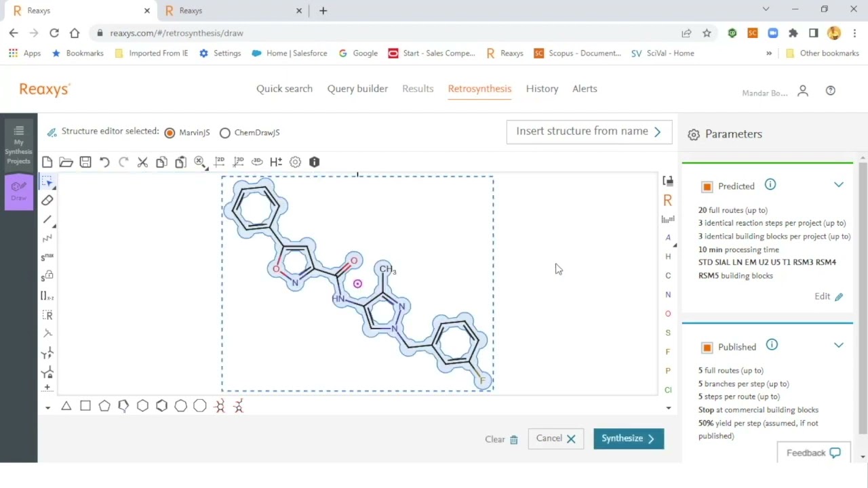Image resolution: width=868 pixels, height=488 pixels.
Task: Open the Chrome tab search chevron
Action: 766,9
